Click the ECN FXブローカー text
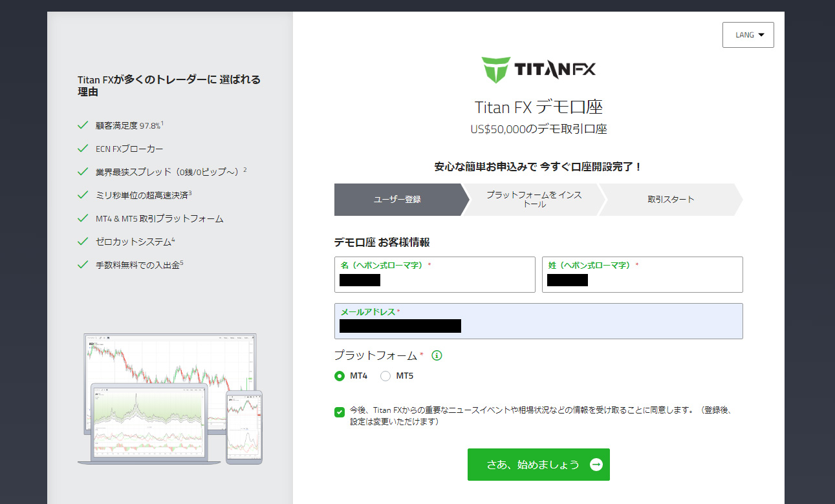The width and height of the screenshot is (835, 504). (129, 149)
